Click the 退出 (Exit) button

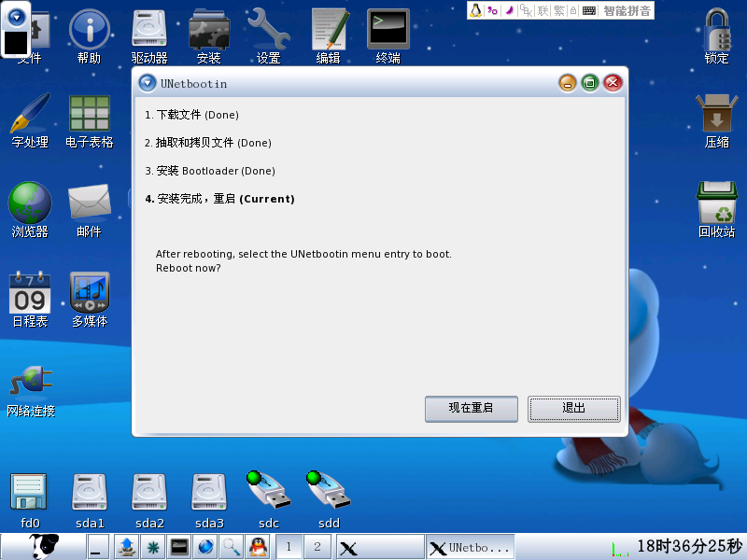click(x=573, y=409)
